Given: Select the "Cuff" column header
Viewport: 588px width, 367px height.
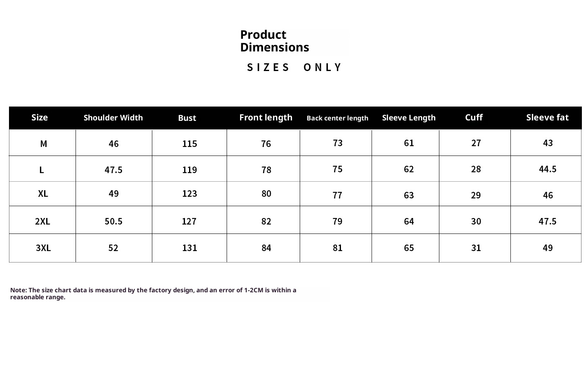Looking at the screenshot, I should coord(474,118).
